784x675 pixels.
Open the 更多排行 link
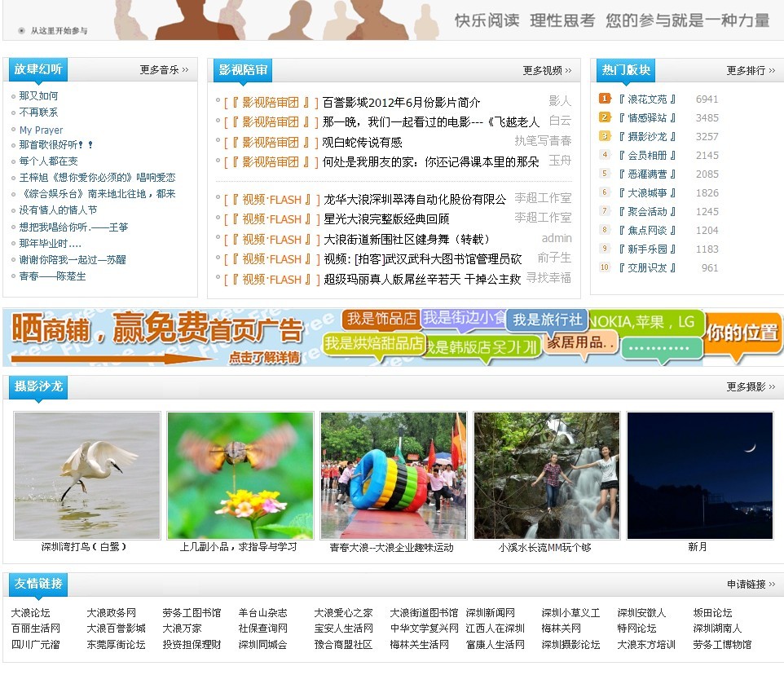[x=751, y=70]
